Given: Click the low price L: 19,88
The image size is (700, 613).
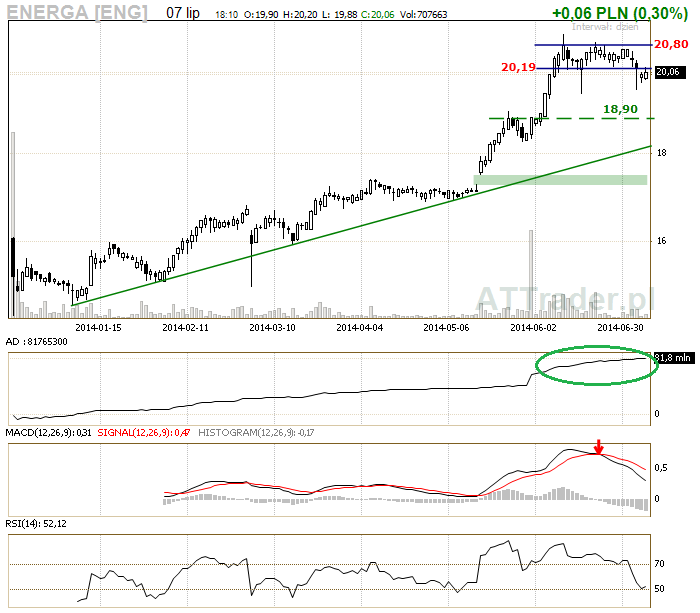Looking at the screenshot, I should click(339, 15).
